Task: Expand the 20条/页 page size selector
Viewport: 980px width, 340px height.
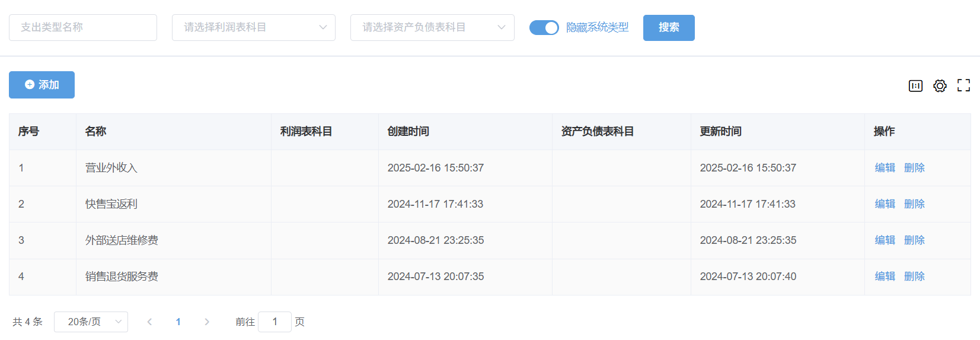Action: (x=91, y=322)
